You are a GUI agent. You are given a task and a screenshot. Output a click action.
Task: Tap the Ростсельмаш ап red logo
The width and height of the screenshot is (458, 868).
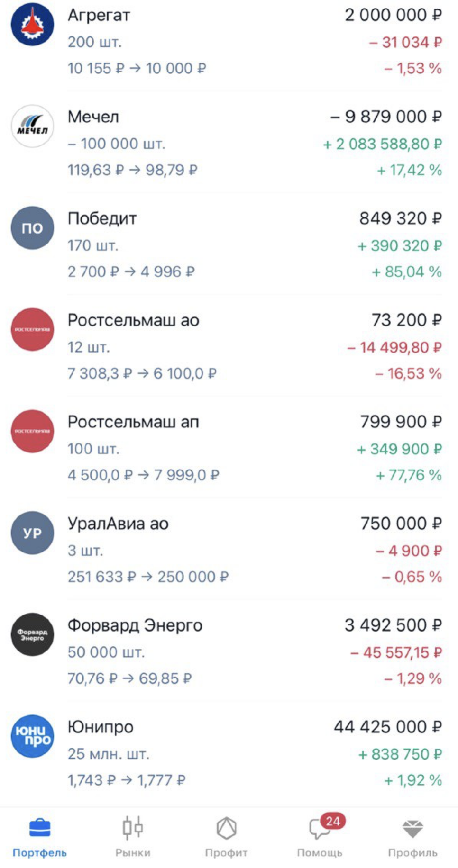pos(32,431)
